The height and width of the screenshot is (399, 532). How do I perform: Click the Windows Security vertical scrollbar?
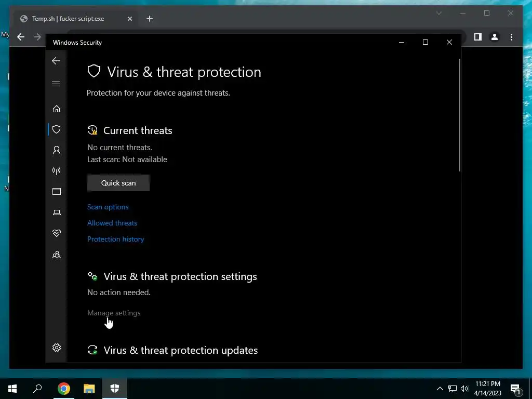(x=460, y=115)
